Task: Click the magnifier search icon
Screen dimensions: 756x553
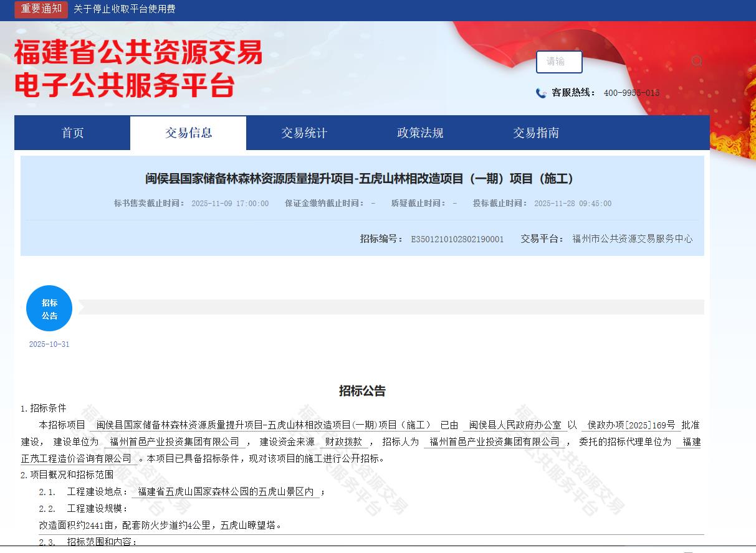Action: [696, 61]
